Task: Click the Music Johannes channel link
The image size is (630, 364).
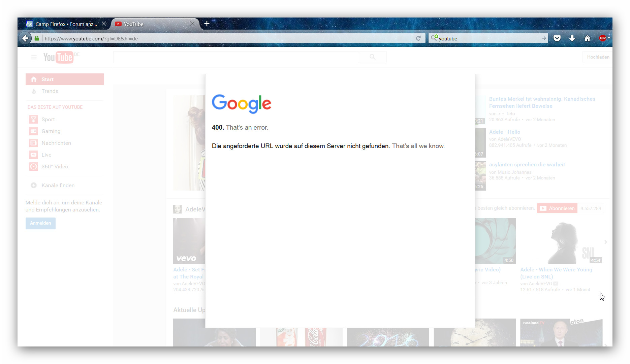Action: pyautogui.click(x=514, y=172)
